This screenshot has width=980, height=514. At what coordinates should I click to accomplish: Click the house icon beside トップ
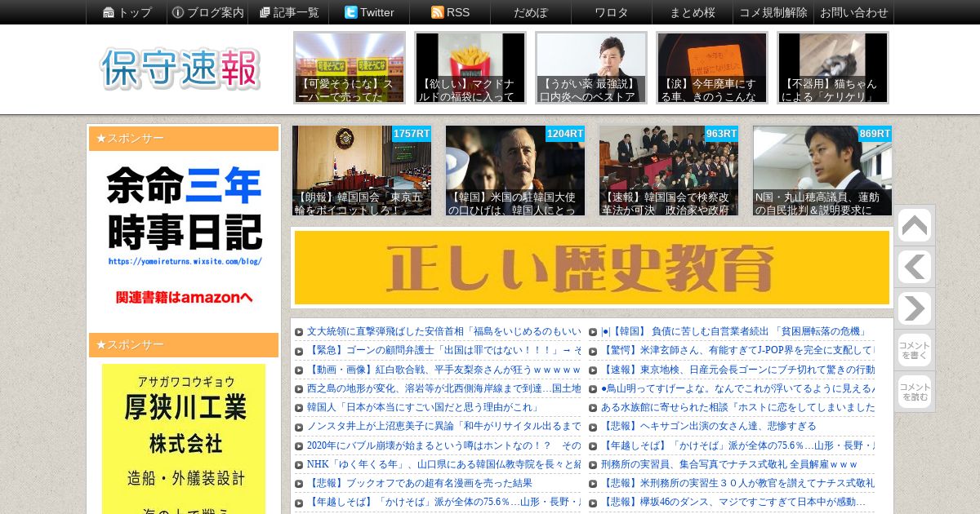[x=109, y=12]
